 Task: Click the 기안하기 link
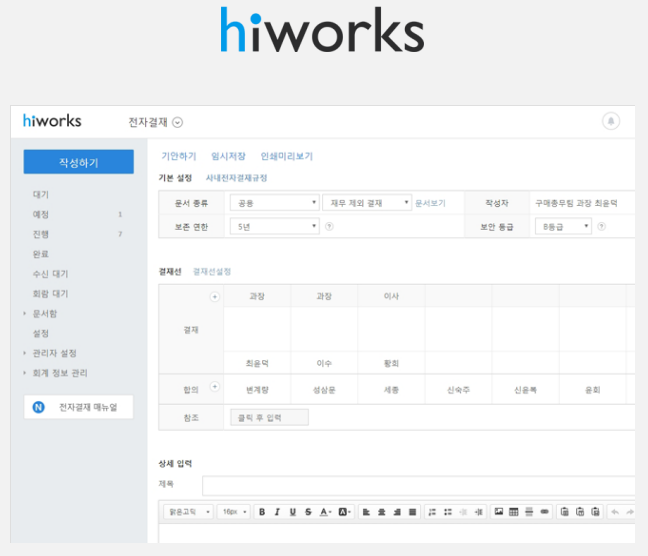coord(179,156)
